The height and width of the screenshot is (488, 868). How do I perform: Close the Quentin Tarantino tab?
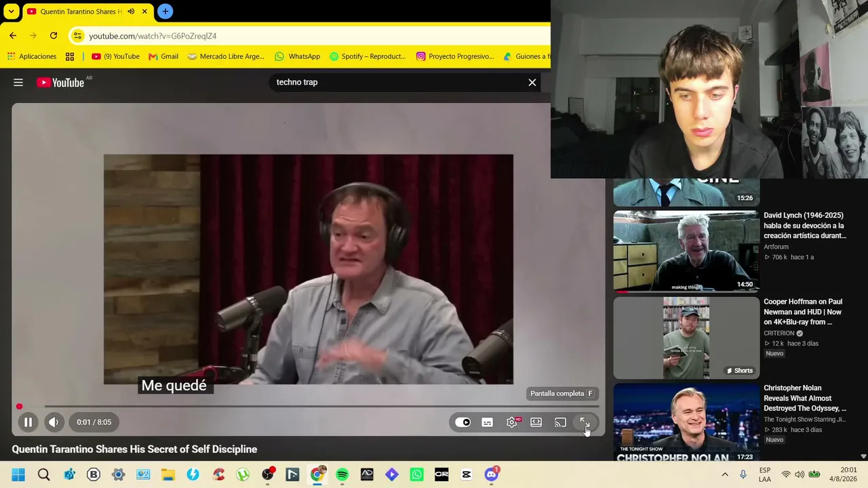[144, 12]
